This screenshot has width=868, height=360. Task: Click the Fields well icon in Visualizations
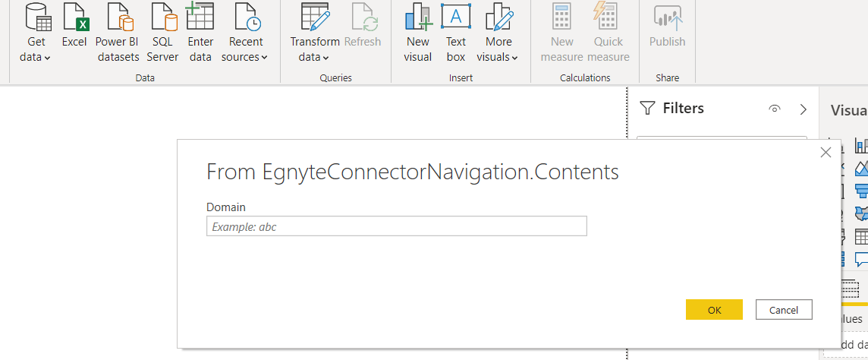pos(850,289)
